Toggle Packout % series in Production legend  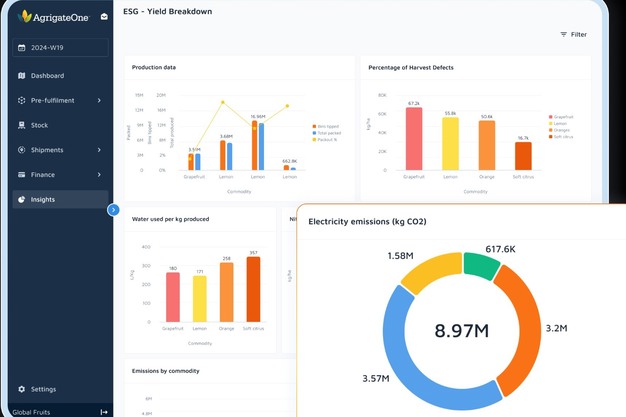(x=327, y=139)
